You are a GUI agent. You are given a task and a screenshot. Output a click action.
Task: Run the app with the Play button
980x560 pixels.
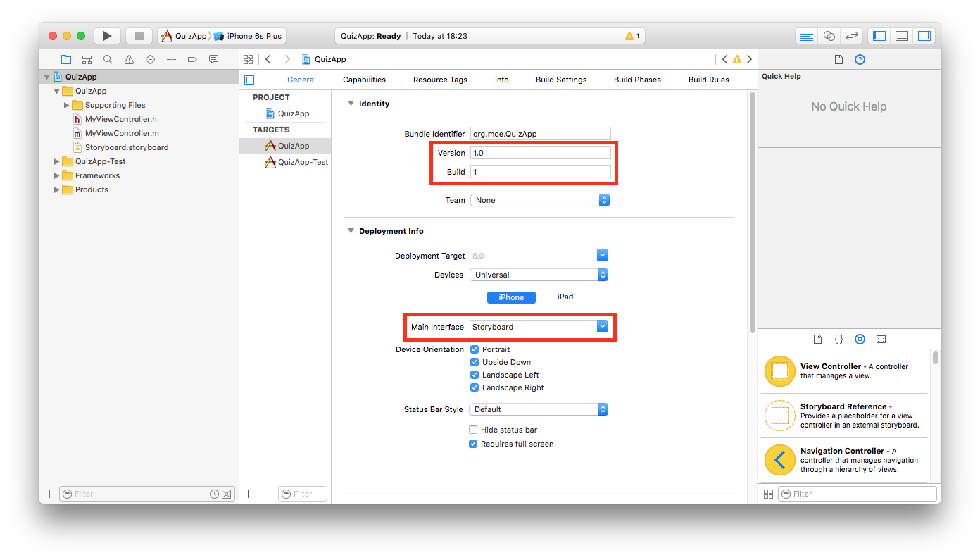pos(107,36)
